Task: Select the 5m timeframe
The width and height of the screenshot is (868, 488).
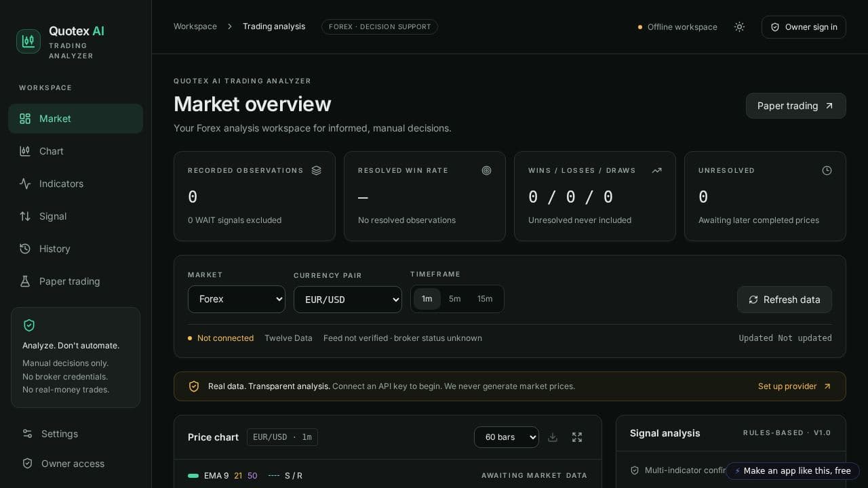Action: (455, 299)
